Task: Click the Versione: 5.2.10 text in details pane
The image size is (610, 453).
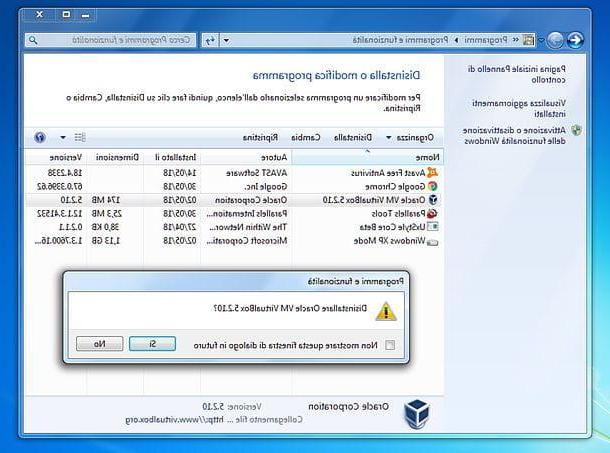Action: tap(232, 407)
